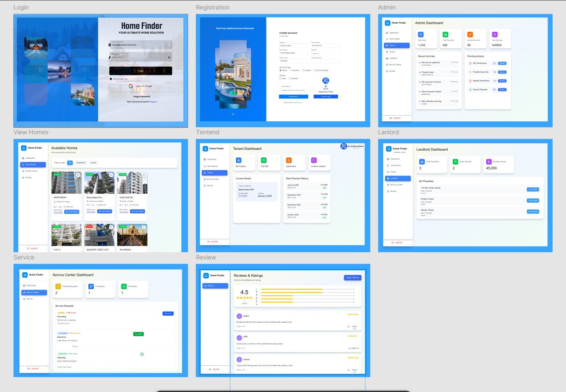
Task: Click the orange Agreements icon
Action: coord(289,161)
